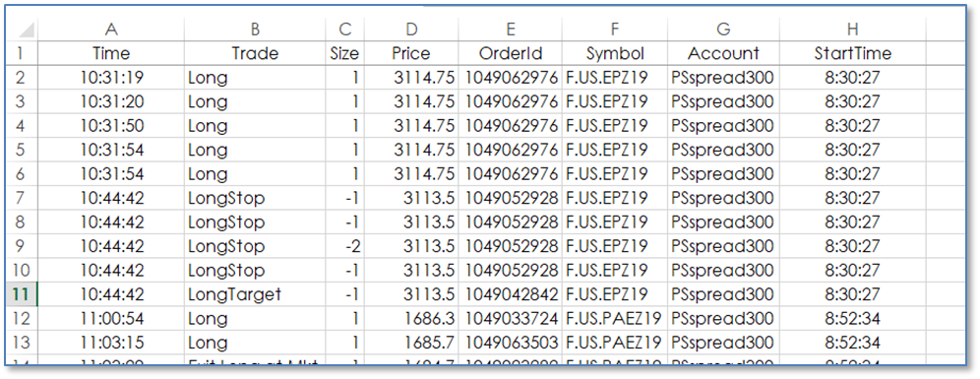980x379 pixels.
Task: Click the Time header cell
Action: [x=111, y=54]
